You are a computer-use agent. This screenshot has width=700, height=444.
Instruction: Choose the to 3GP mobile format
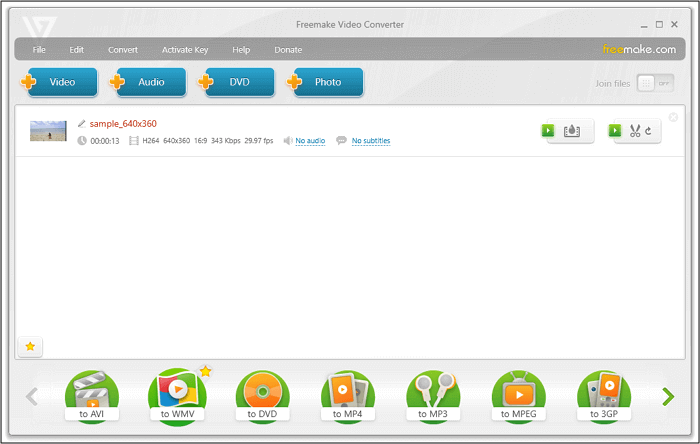[604, 395]
